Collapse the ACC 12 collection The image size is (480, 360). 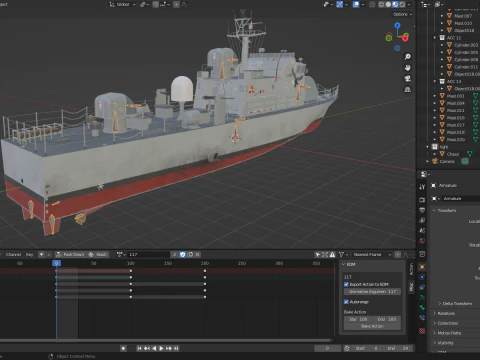435,38
